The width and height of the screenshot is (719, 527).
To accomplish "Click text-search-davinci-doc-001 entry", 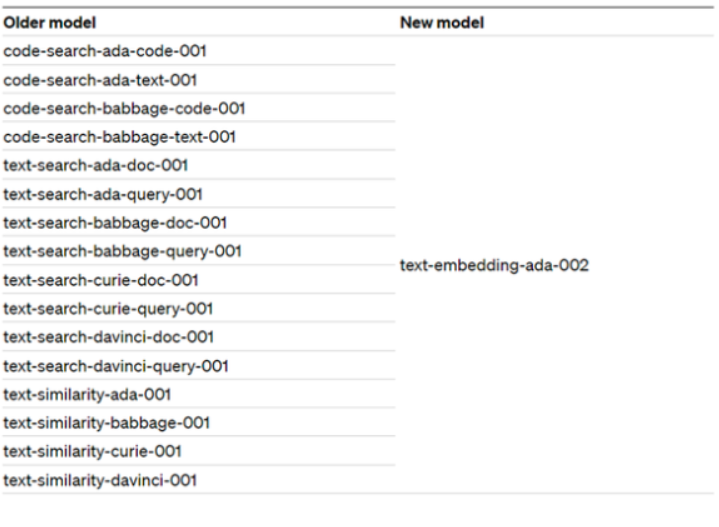I will pos(108,337).
